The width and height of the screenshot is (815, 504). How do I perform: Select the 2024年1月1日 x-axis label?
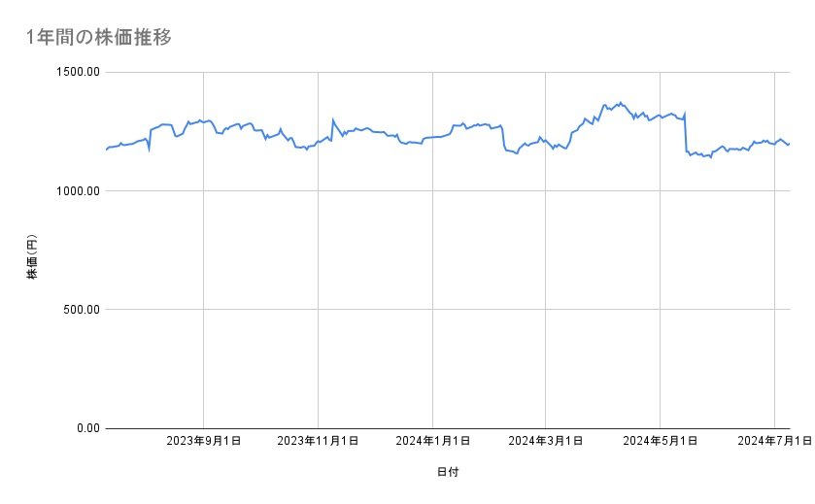pos(432,441)
